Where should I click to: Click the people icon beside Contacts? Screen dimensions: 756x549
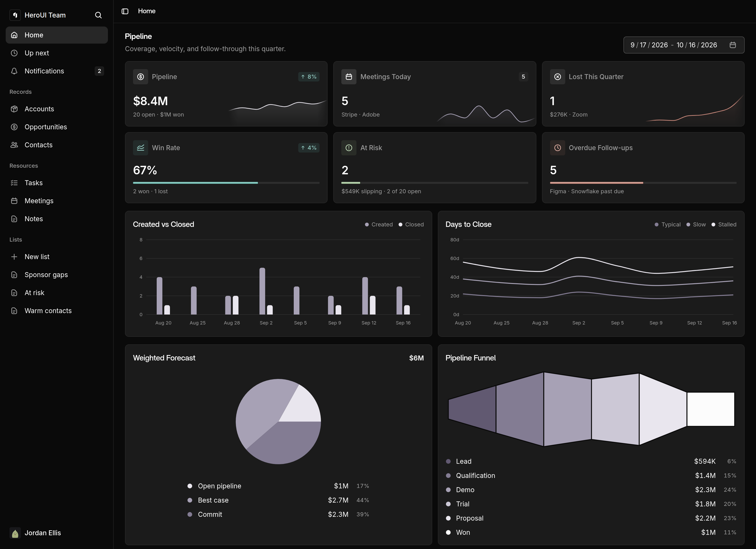[x=14, y=145]
